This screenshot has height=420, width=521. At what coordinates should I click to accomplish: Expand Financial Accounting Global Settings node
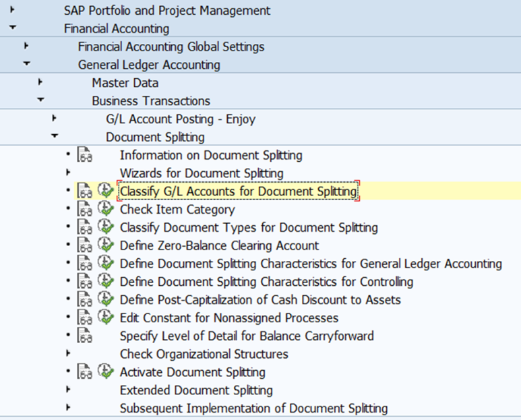point(26,46)
